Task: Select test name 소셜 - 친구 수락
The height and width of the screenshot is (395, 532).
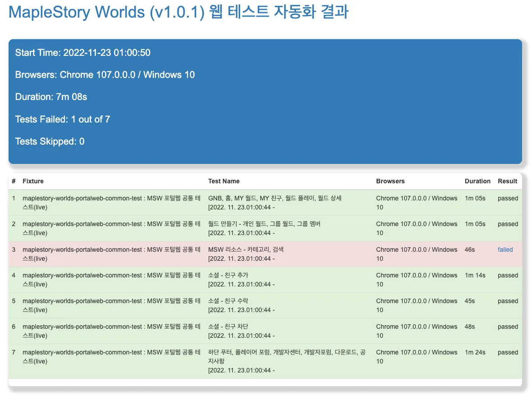Action: pos(228,301)
